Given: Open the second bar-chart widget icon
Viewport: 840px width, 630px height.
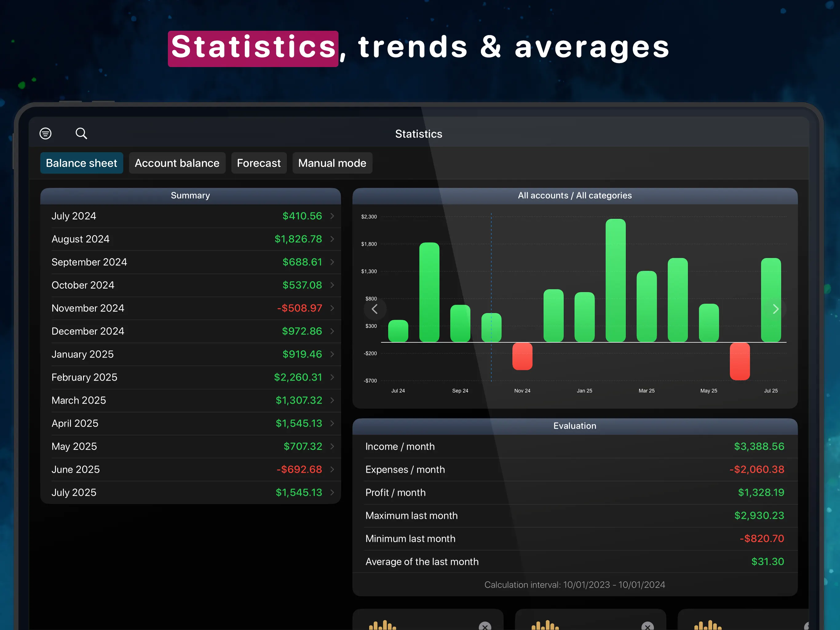Looking at the screenshot, I should coord(545,625).
